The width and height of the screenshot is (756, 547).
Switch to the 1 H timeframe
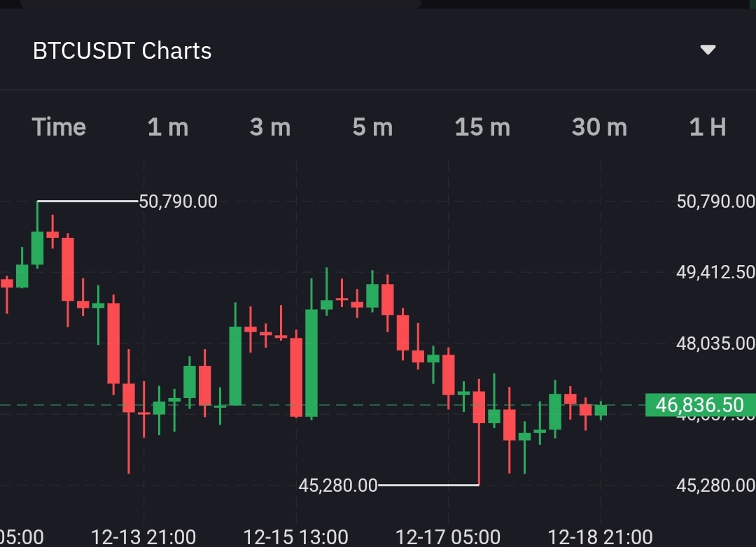(x=708, y=127)
